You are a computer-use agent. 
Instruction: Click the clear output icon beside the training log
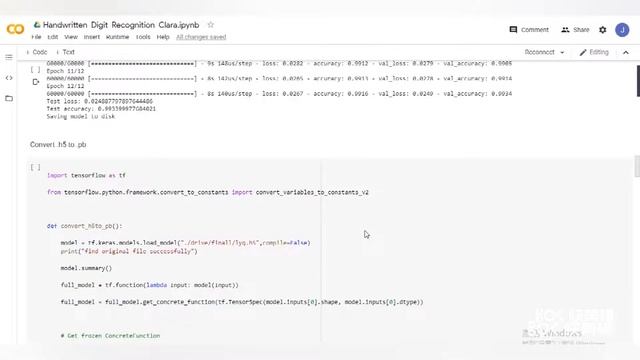point(36,82)
